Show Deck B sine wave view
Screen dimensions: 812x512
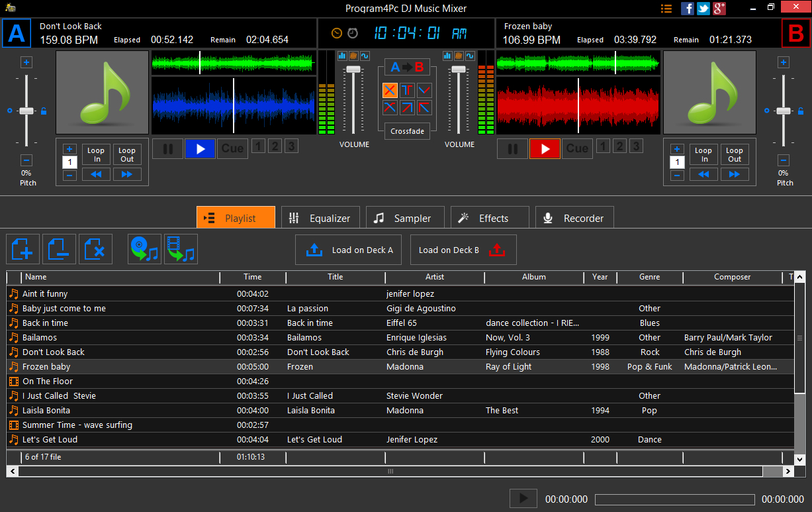click(470, 56)
